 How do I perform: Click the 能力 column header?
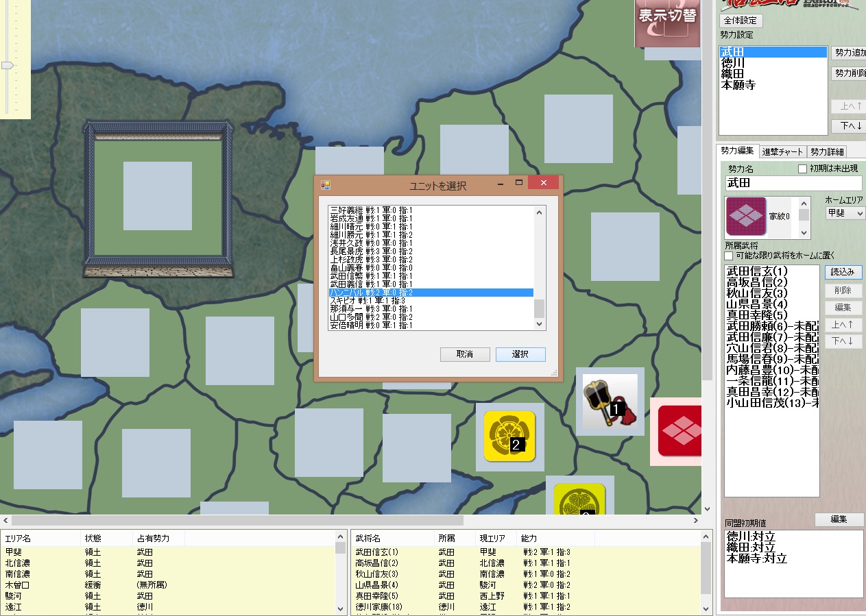(x=555, y=539)
